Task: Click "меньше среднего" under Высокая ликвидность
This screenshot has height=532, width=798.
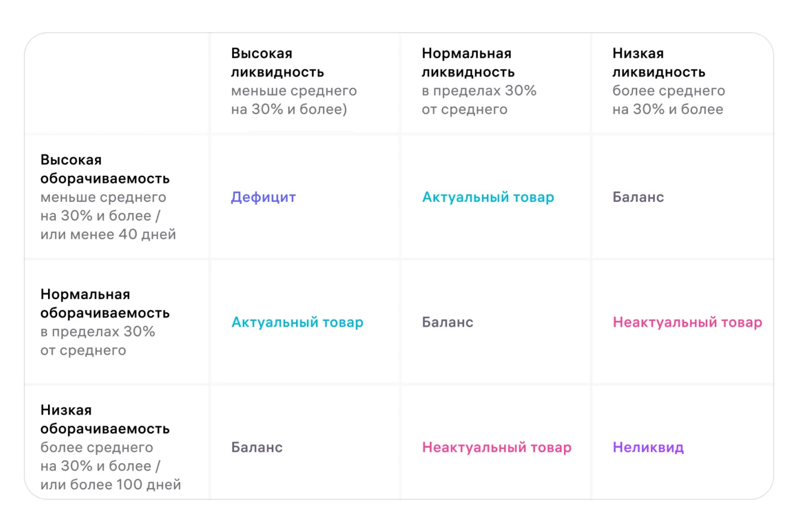Action: click(x=294, y=91)
